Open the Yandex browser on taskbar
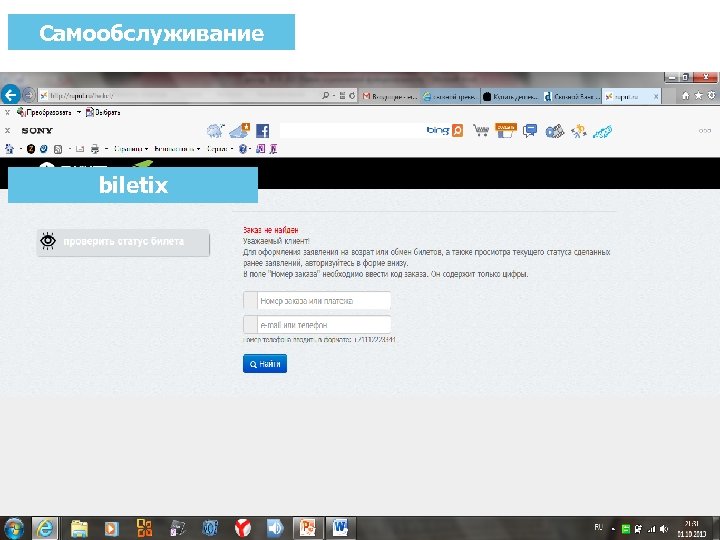 [243, 528]
